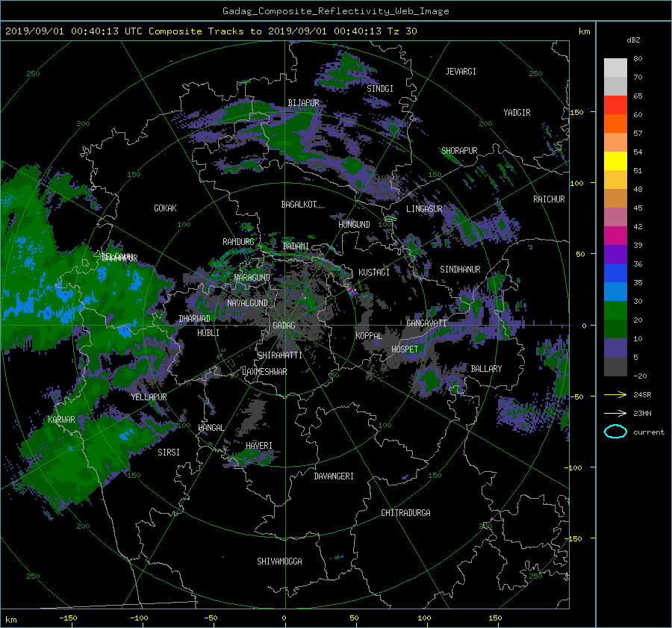Click the white 23MN track arrow

coord(615,413)
